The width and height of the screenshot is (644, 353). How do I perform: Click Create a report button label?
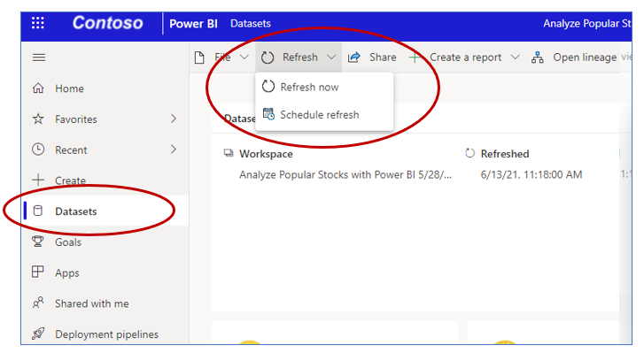pos(465,58)
